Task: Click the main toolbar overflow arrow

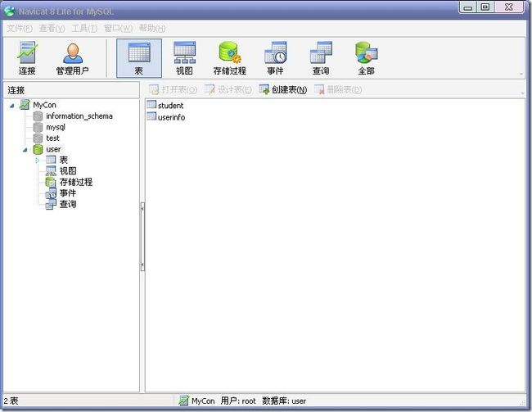Action: pyautogui.click(x=521, y=74)
